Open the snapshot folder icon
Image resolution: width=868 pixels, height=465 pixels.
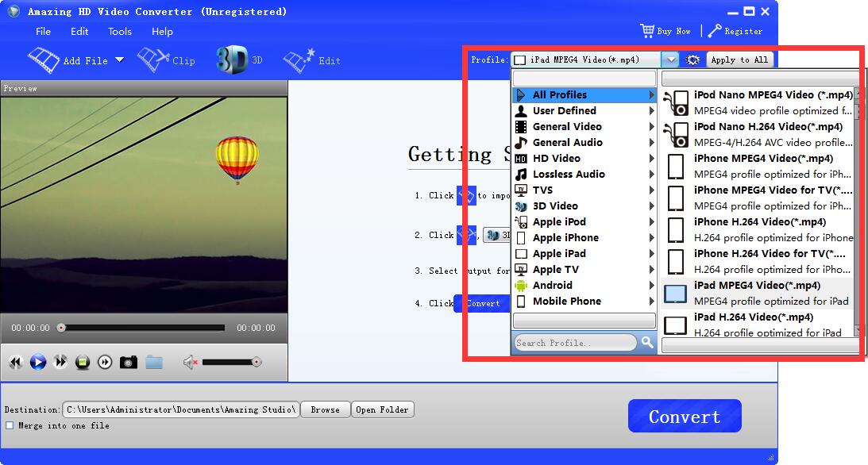pos(154,362)
